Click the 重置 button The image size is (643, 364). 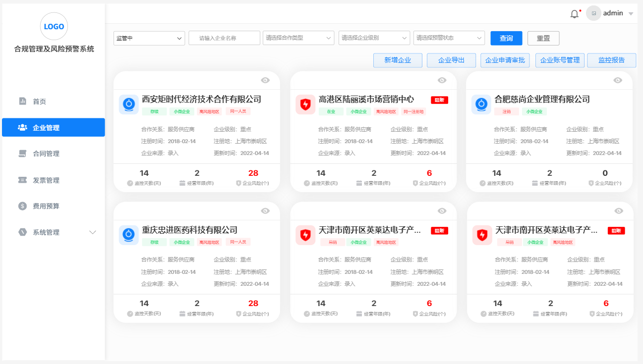click(x=543, y=38)
